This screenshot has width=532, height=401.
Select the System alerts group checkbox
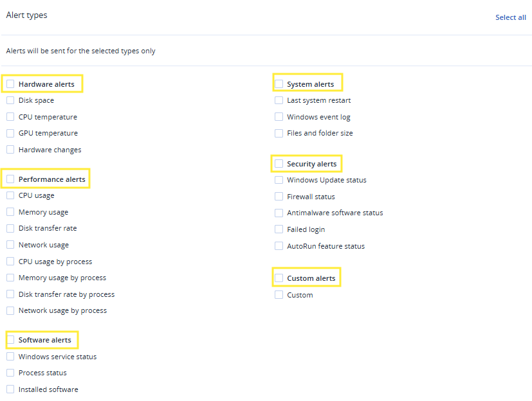pyautogui.click(x=279, y=84)
